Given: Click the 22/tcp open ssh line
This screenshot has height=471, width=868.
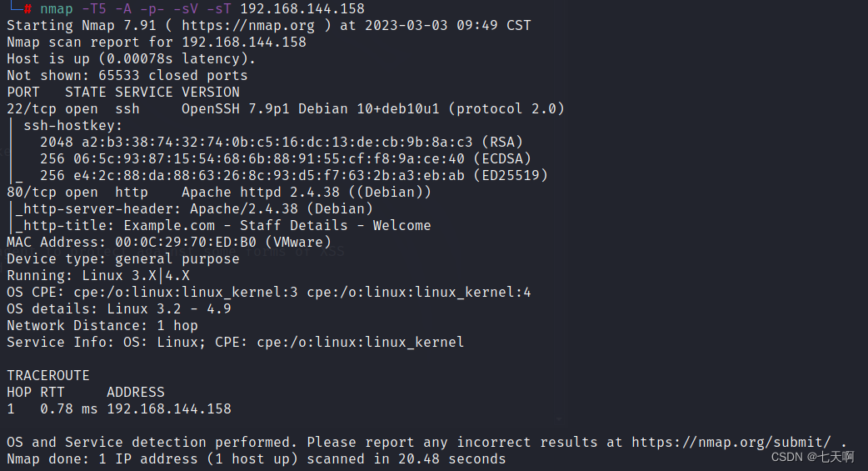Looking at the screenshot, I should coord(286,108).
